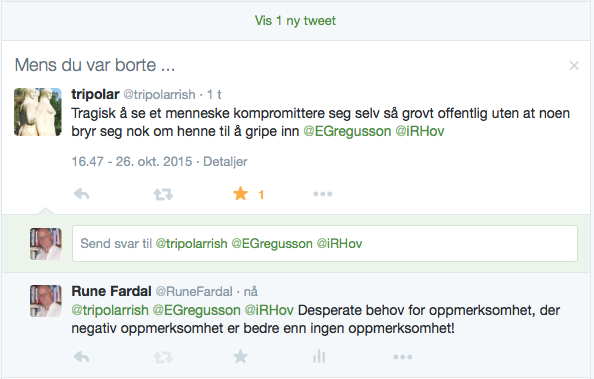The height and width of the screenshot is (379, 594).
Task: Retweet tripolar's tweet
Action: point(163,194)
